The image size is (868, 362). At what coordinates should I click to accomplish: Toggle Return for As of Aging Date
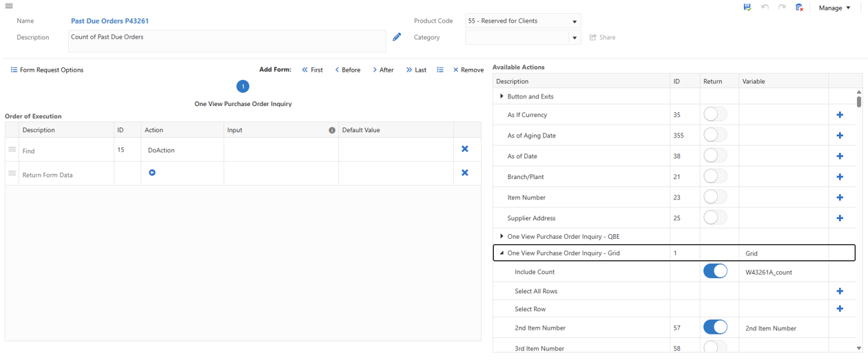click(715, 135)
